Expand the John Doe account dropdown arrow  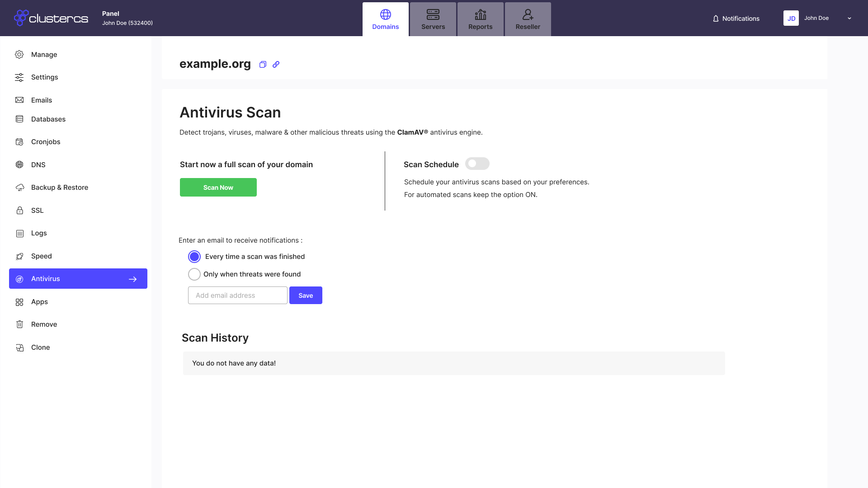pos(849,19)
